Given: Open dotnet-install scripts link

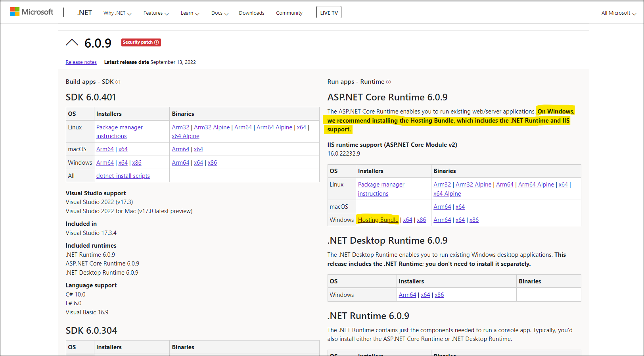Looking at the screenshot, I should pyautogui.click(x=123, y=176).
